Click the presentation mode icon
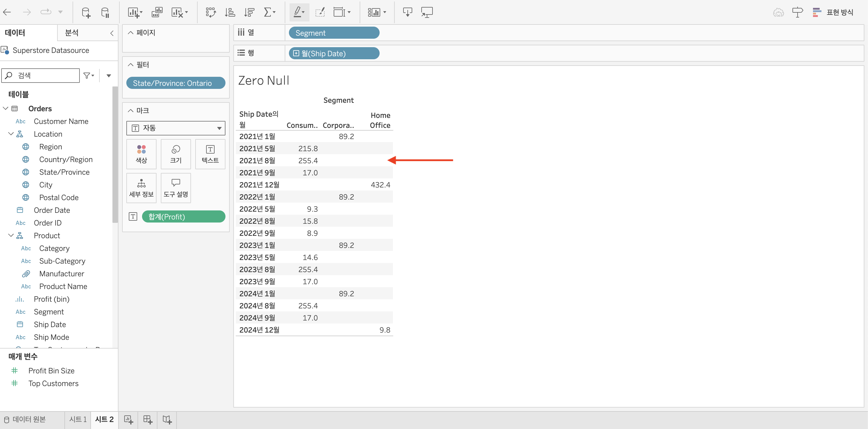Screen dimensions: 868x429 click(x=426, y=12)
